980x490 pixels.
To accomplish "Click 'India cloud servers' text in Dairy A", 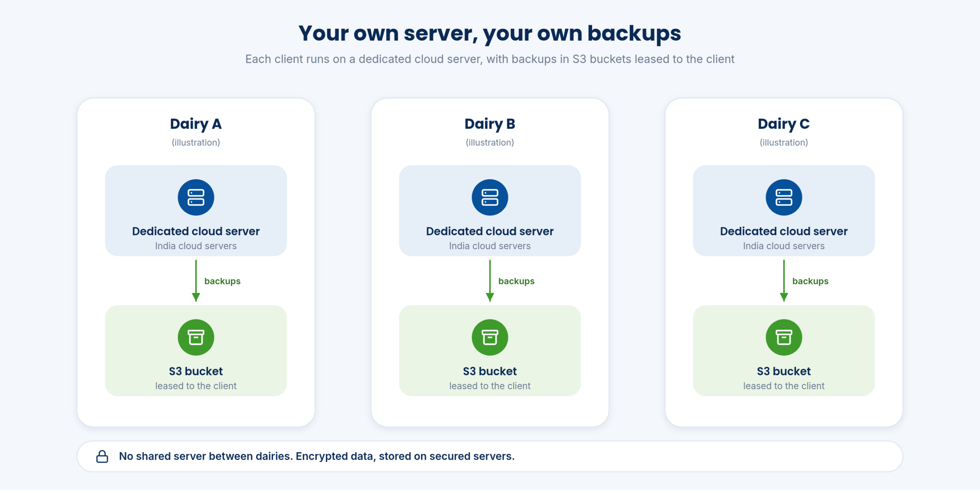I will (196, 246).
